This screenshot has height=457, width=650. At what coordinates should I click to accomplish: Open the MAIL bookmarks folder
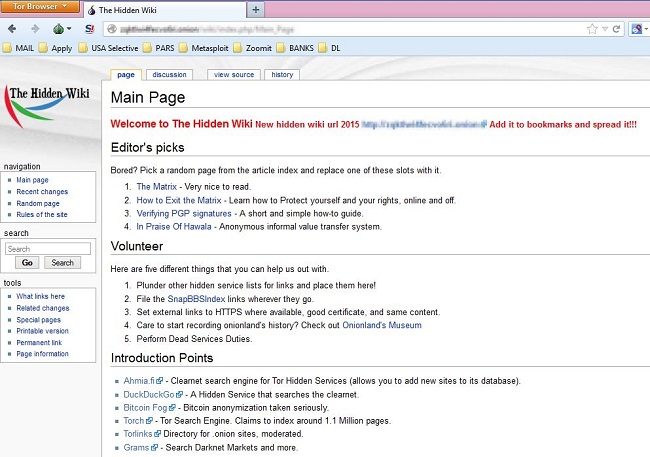click(19, 48)
